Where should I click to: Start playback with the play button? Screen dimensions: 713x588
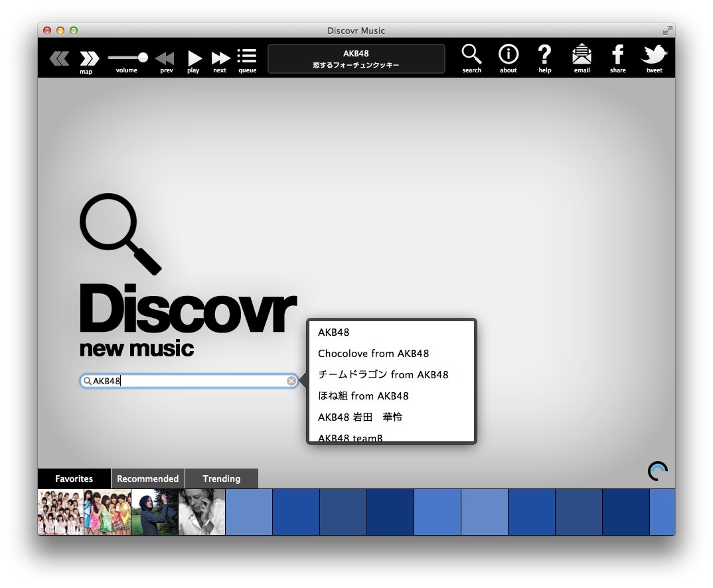(195, 58)
